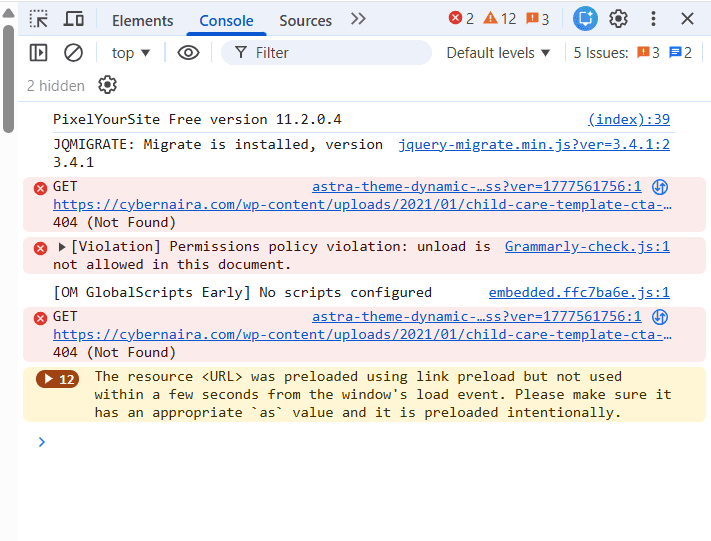
Task: Select the OM GlobalScripts Early message
Action: click(x=242, y=292)
